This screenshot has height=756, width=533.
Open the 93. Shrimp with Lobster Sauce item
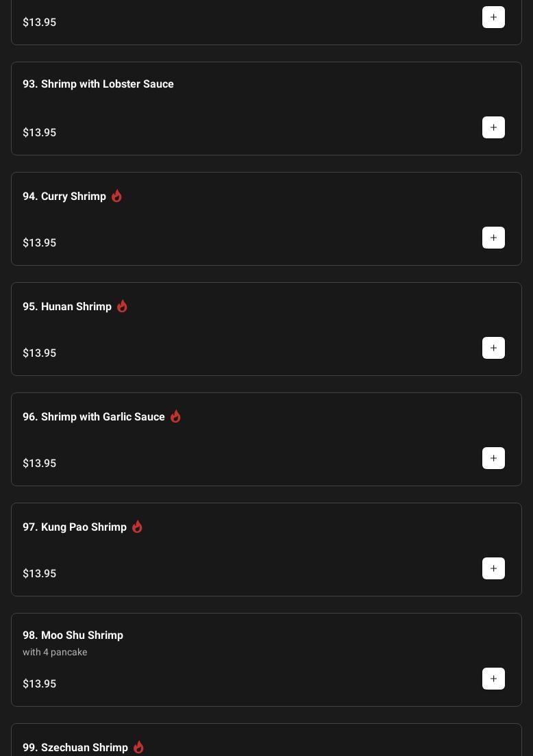tap(98, 84)
